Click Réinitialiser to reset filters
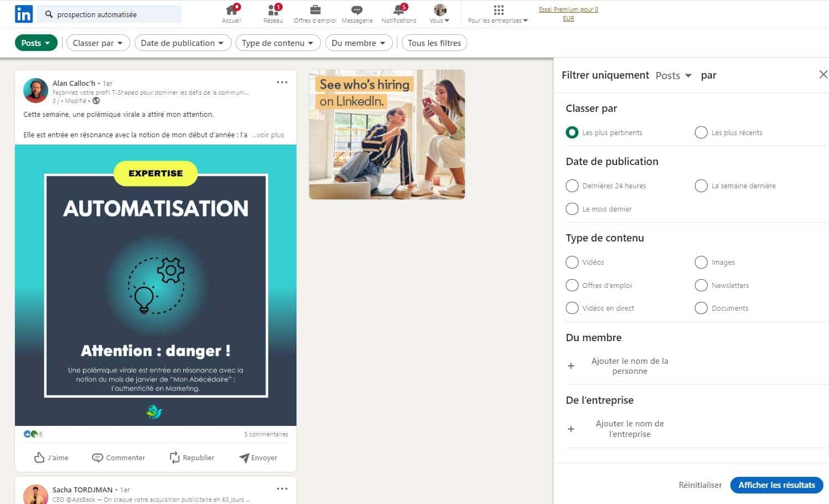Screen dimensions: 829x504 [700, 485]
